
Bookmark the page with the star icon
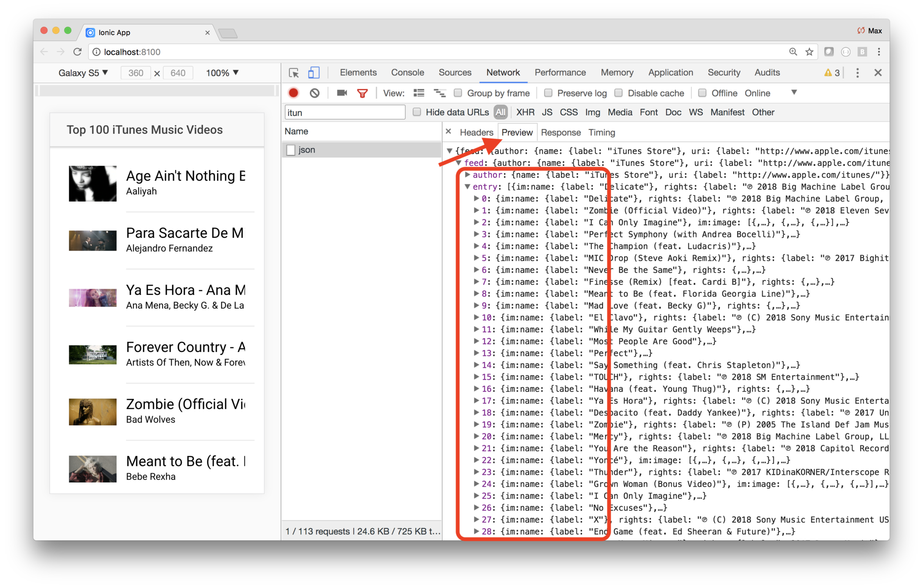[x=809, y=52]
